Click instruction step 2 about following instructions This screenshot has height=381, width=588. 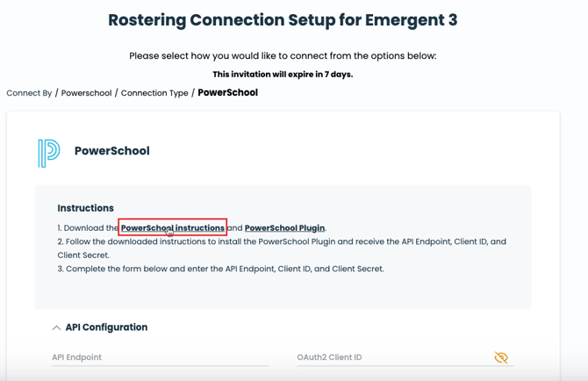[281, 241]
